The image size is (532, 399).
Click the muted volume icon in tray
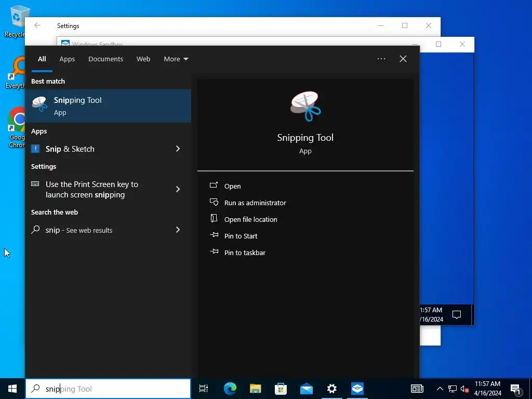pos(464,389)
